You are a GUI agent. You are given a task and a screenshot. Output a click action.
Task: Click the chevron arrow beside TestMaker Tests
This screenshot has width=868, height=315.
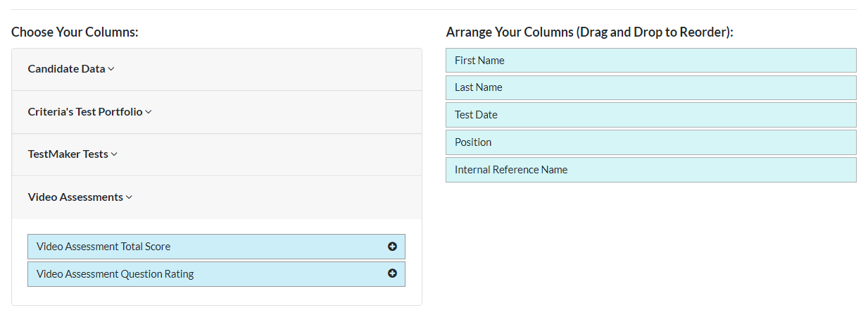[114, 154]
